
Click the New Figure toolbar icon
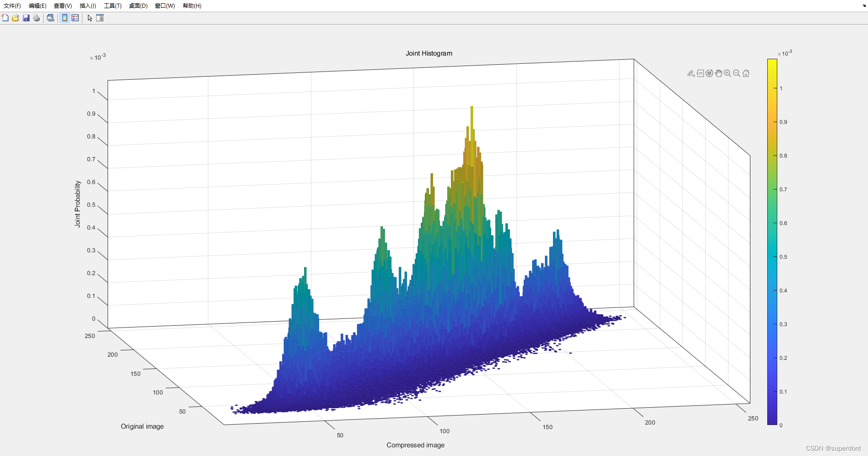5,18
